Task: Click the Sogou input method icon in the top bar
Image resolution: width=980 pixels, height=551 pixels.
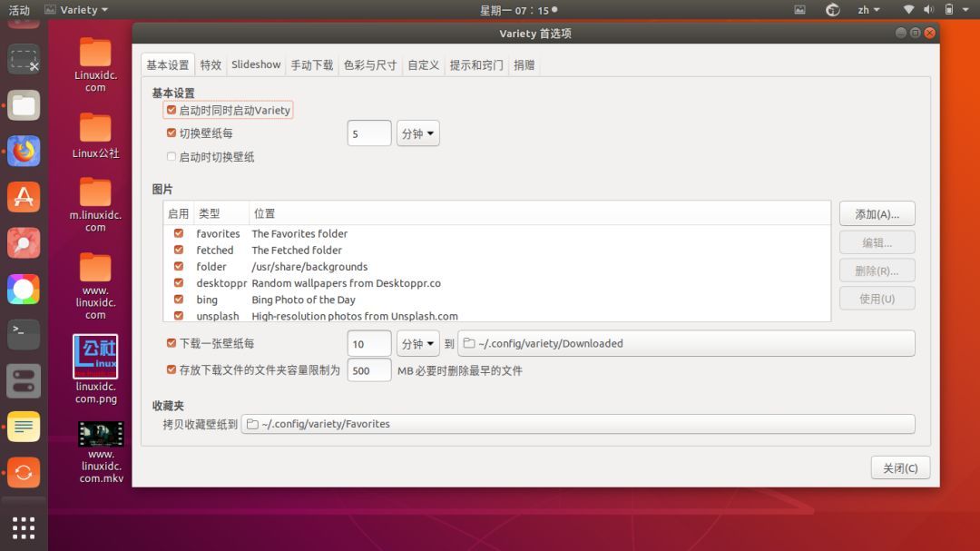Action: [x=832, y=10]
